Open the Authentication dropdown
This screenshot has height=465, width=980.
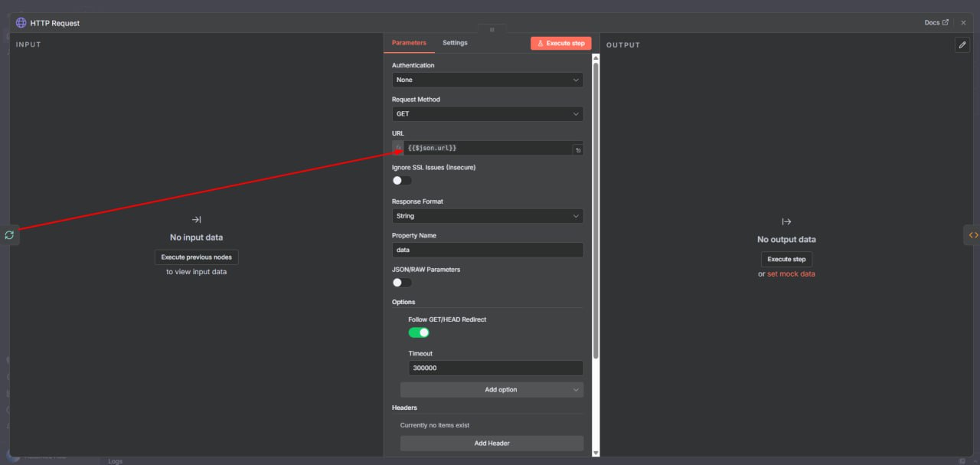coord(488,80)
